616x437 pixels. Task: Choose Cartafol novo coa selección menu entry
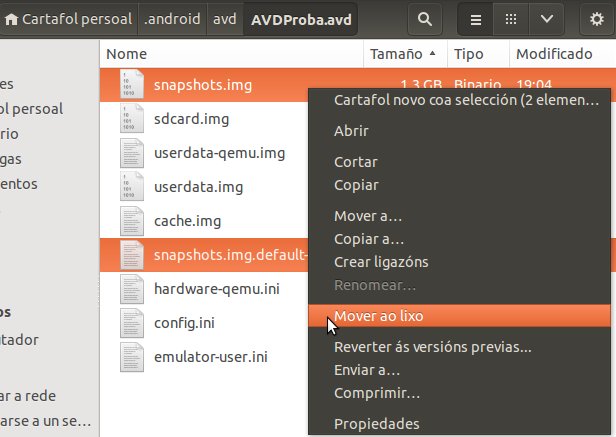[x=460, y=100]
